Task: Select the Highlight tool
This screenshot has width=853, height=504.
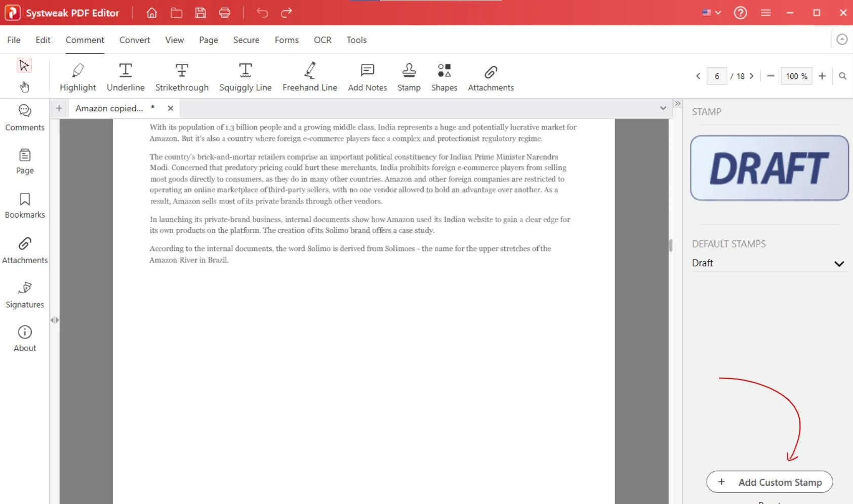Action: (x=77, y=77)
